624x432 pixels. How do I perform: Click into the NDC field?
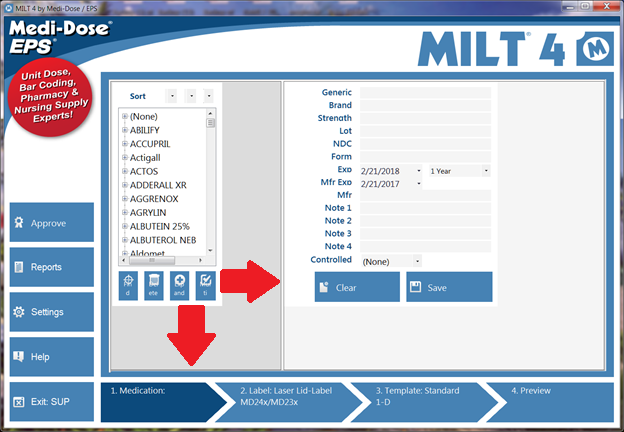click(x=425, y=144)
